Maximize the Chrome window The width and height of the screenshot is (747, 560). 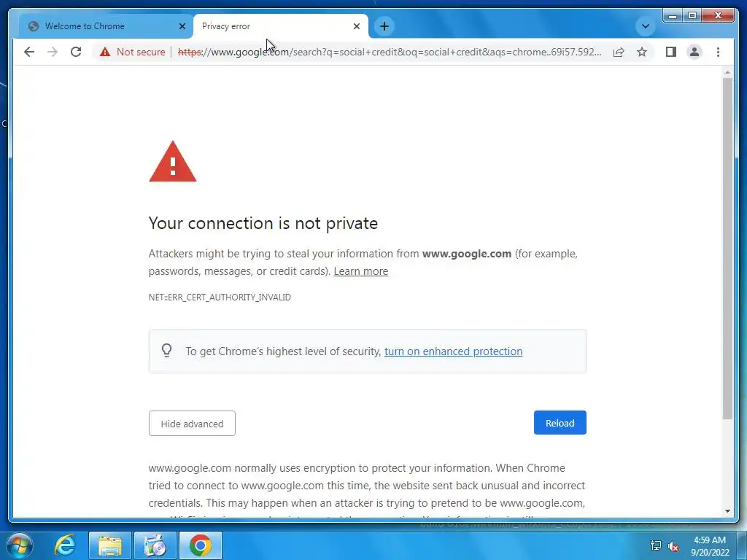click(x=692, y=16)
